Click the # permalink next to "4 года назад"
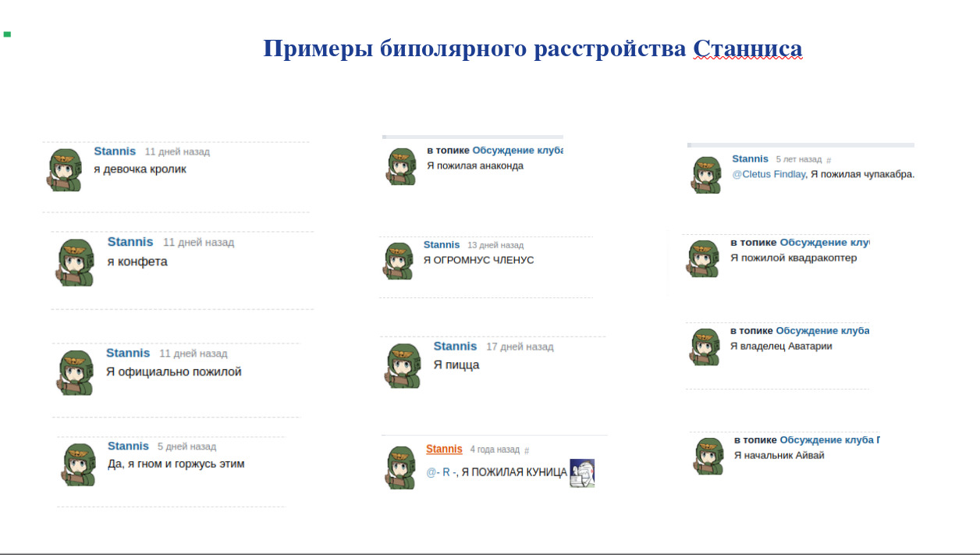 527,450
